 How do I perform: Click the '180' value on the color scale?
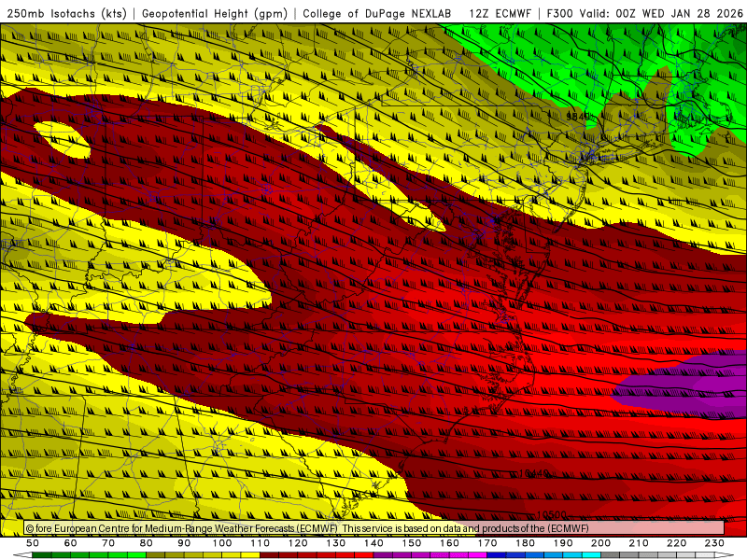click(x=525, y=543)
